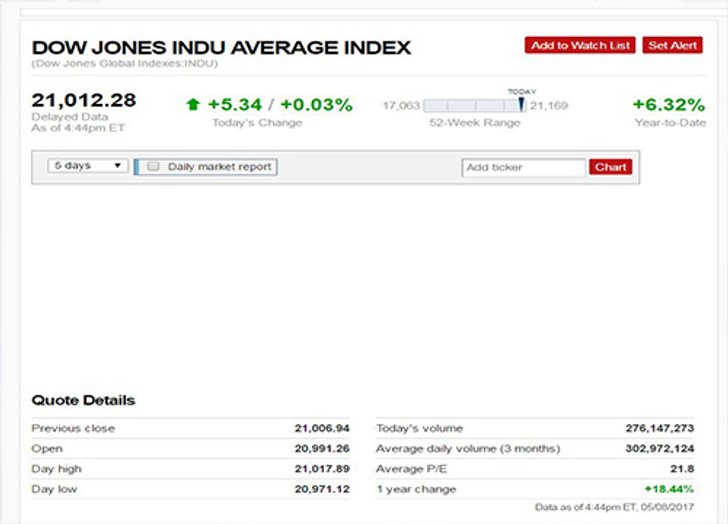The image size is (728, 524).
Task: Select 1 year change value +18.44%
Action: [669, 489]
